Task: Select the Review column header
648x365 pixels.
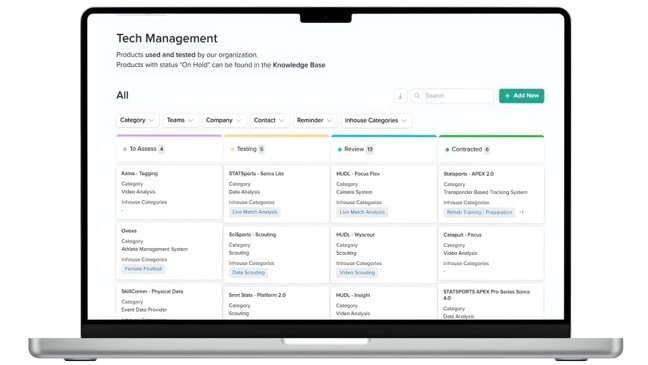Action: [384, 149]
